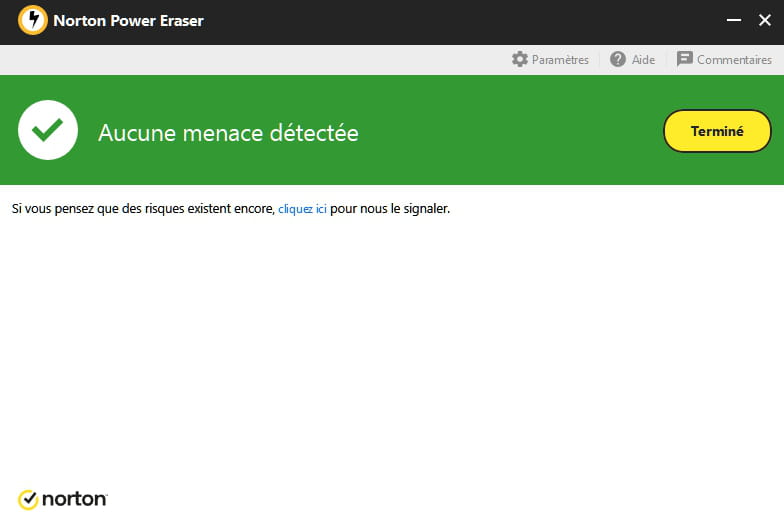Click the yellow Terminé button
The height and width of the screenshot is (522, 784).
tap(717, 131)
